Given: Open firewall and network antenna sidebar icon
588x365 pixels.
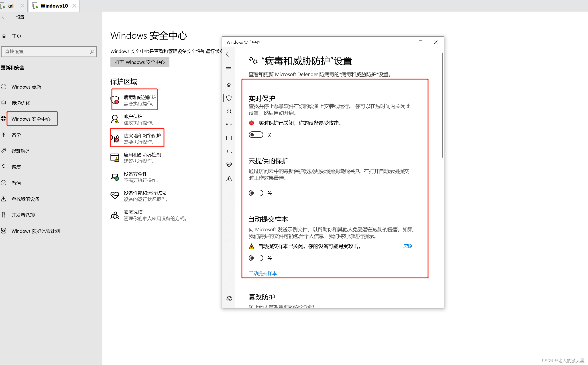Looking at the screenshot, I should (229, 125).
